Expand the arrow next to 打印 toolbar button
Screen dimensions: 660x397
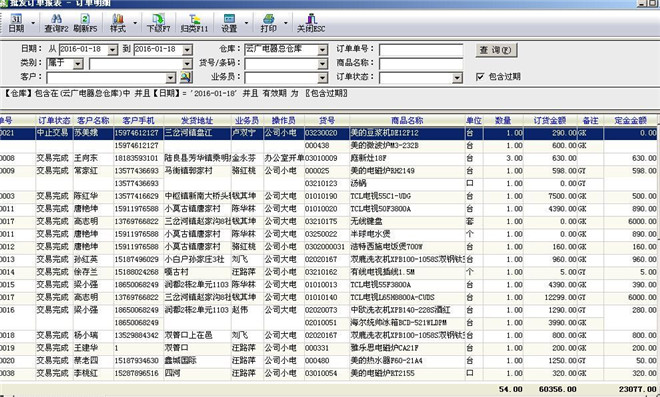pyautogui.click(x=285, y=23)
